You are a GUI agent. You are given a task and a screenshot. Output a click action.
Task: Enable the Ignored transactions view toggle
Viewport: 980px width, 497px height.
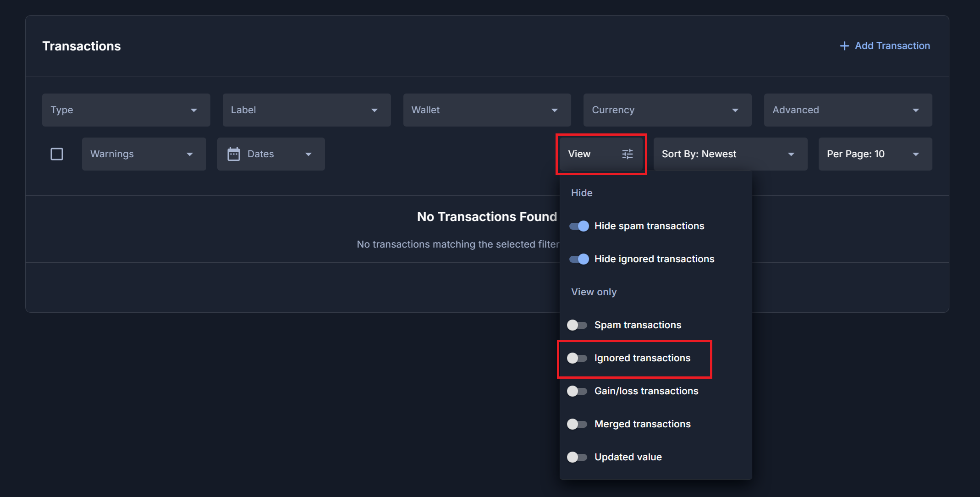pos(577,358)
